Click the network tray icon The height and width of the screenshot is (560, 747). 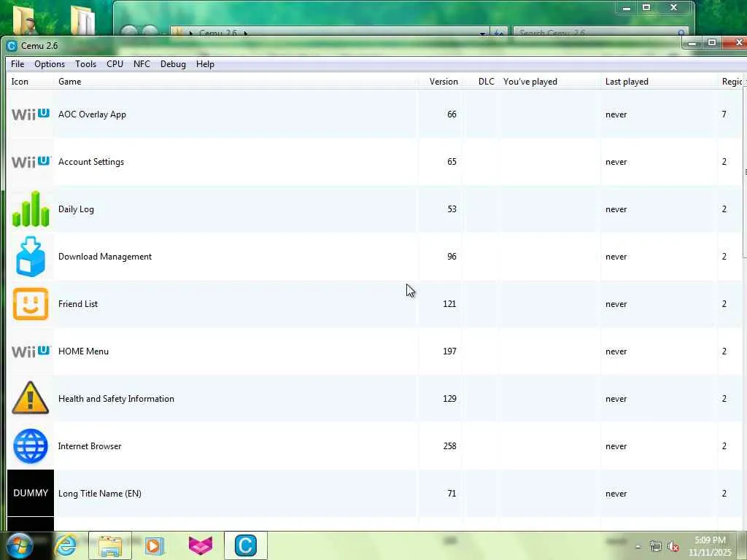click(x=656, y=547)
